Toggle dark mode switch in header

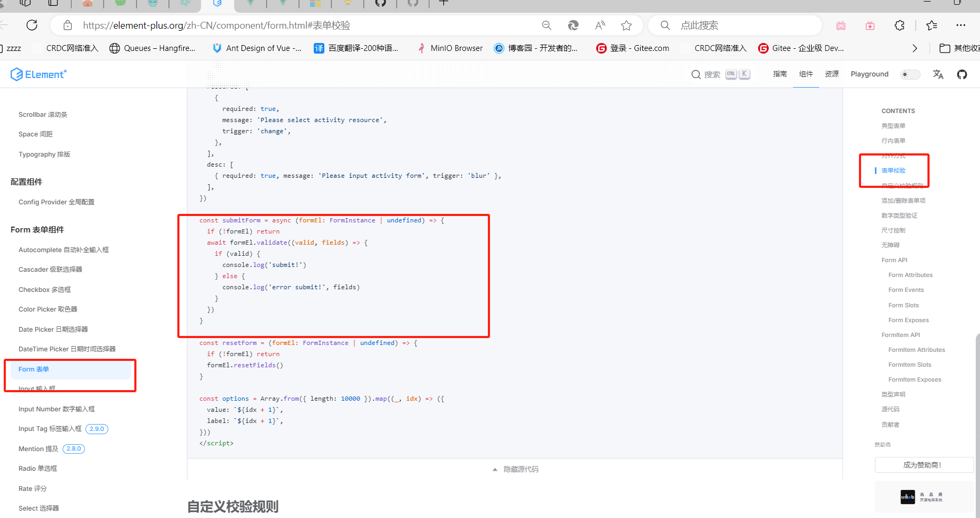click(910, 74)
